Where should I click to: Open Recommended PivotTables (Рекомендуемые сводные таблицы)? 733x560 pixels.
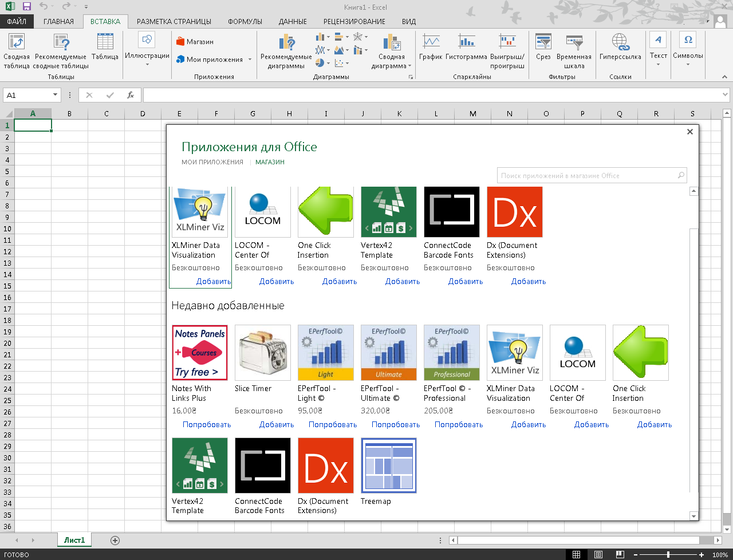click(61, 51)
